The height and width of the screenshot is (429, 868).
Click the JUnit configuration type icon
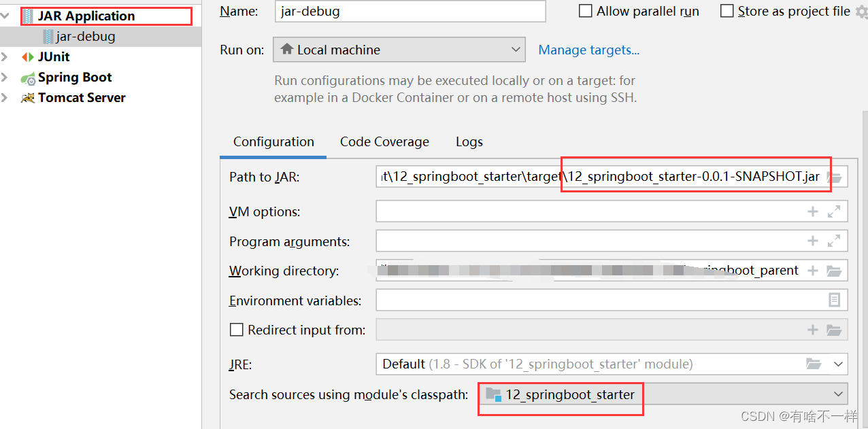[27, 56]
